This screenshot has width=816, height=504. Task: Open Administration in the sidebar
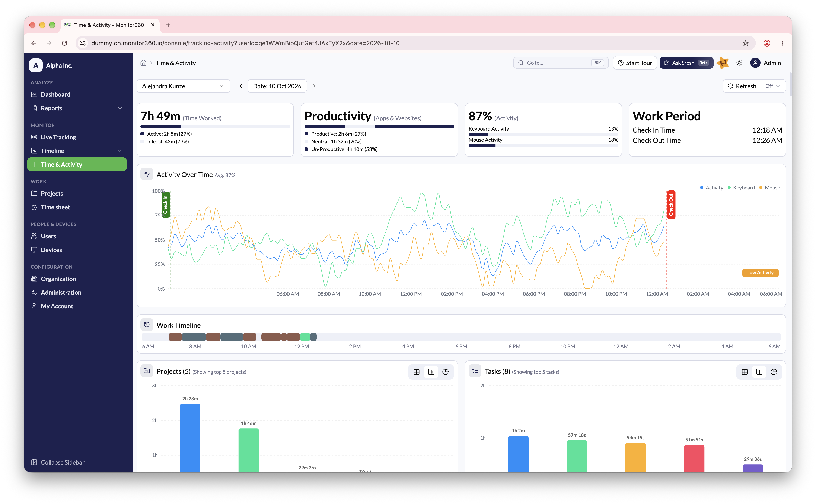[77, 292]
